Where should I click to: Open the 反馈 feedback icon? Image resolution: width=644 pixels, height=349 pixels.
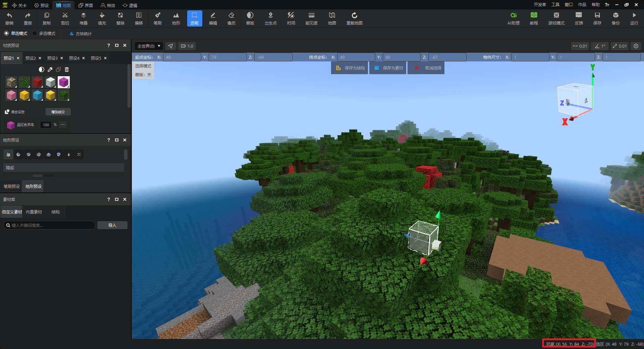coord(579,18)
